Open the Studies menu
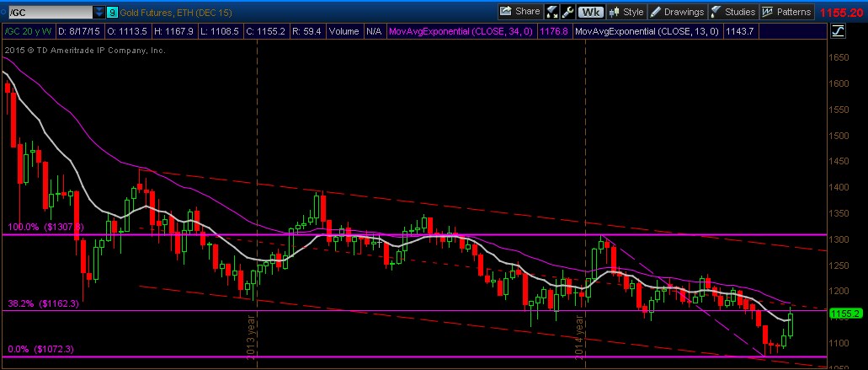The height and width of the screenshot is (370, 868). coord(733,12)
